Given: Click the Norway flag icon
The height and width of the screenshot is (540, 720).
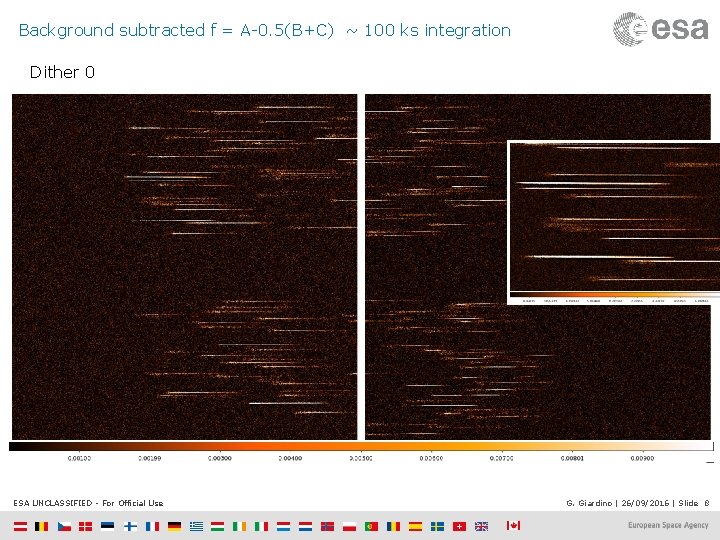Looking at the screenshot, I should [x=327, y=526].
